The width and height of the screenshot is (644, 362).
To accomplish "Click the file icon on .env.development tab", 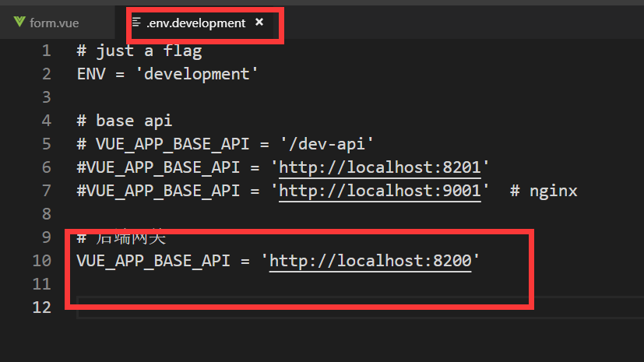I will coord(137,23).
